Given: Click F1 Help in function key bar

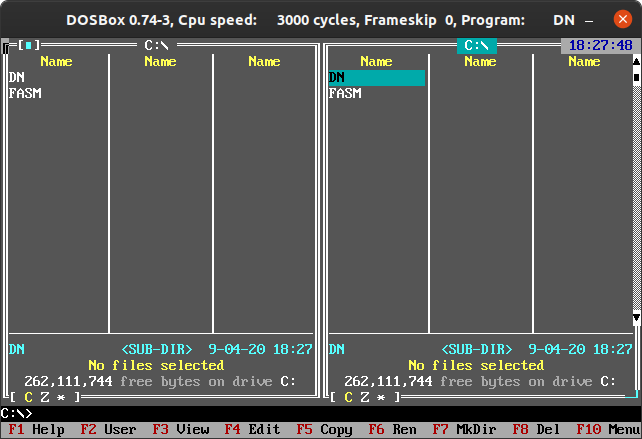Looking at the screenshot, I should click(36, 429).
